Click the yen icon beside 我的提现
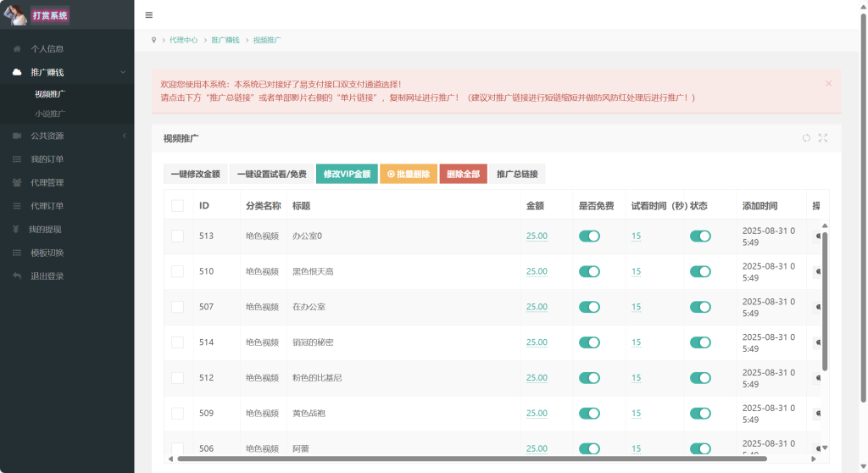This screenshot has width=868, height=473. tap(15, 229)
